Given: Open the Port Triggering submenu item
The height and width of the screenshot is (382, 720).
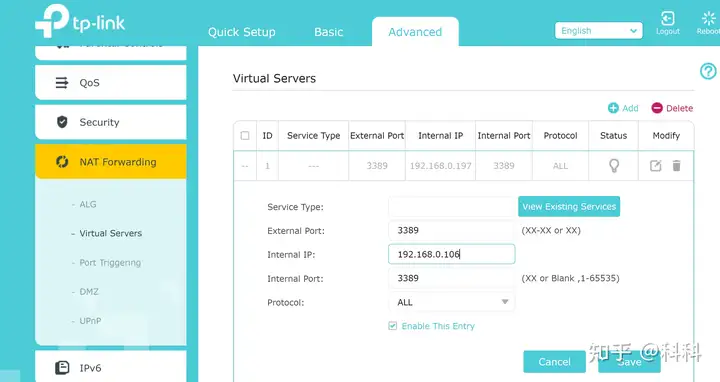Looking at the screenshot, I should click(110, 263).
